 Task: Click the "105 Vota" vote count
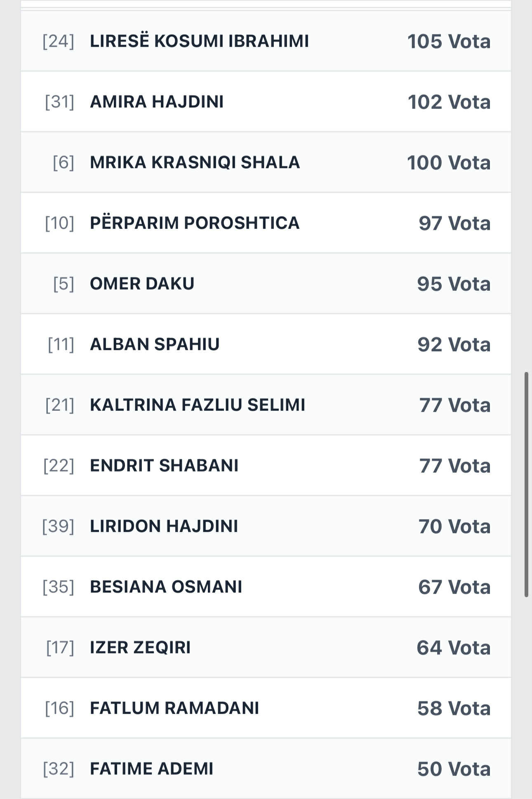(449, 41)
